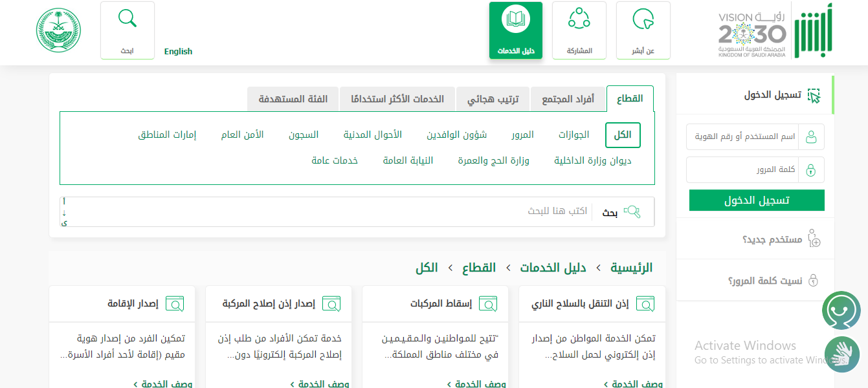Screen dimensions: 868x388
Task: Click the Absher logo
Action: click(813, 31)
